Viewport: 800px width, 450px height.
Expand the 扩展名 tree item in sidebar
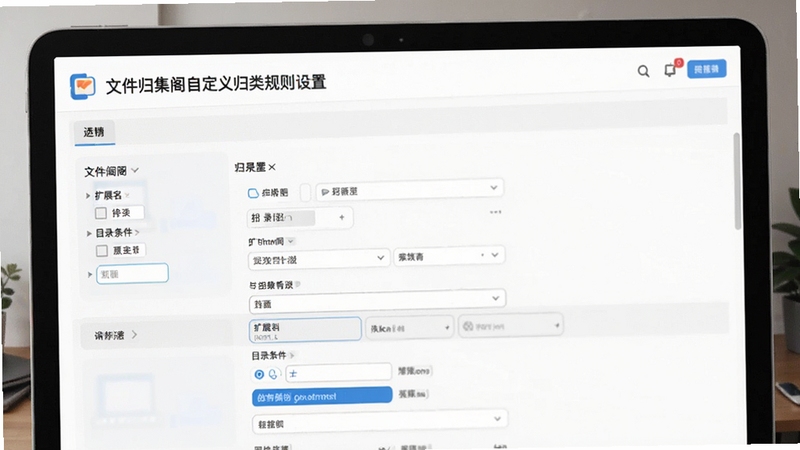pos(88,195)
